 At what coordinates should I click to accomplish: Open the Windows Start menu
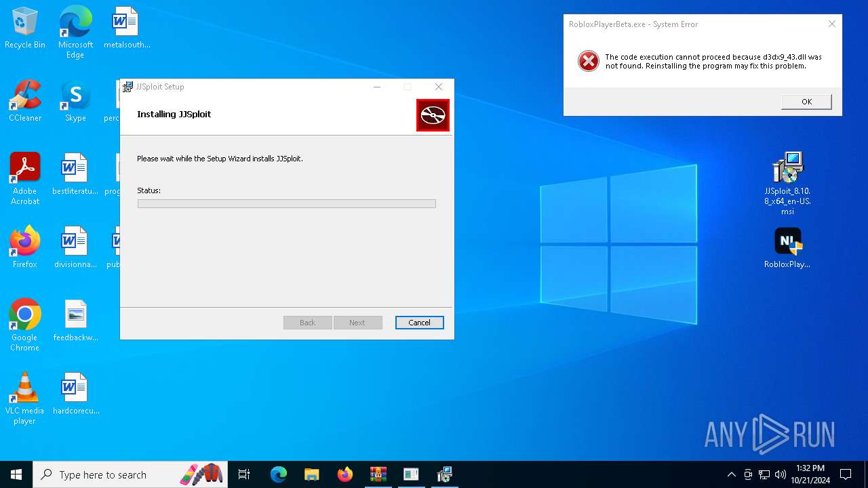tap(16, 474)
